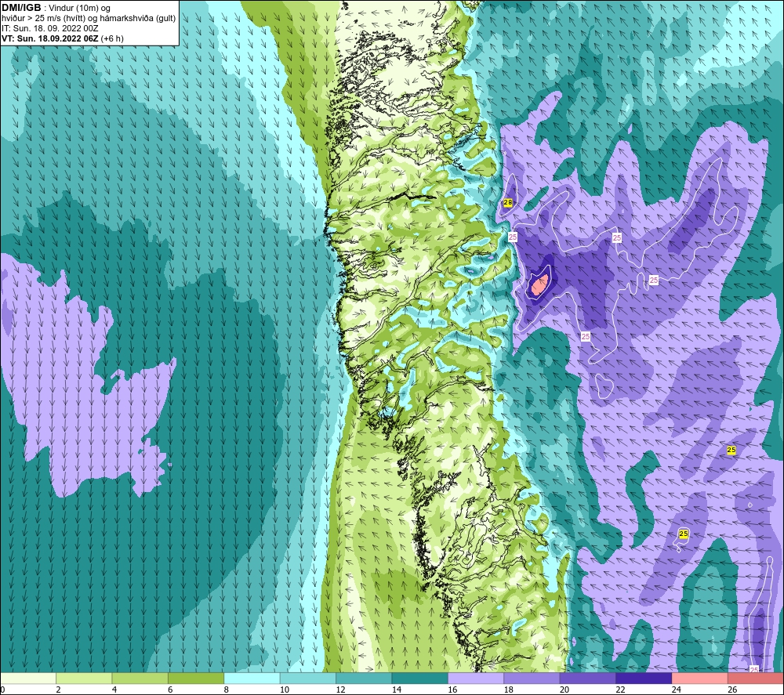The height and width of the screenshot is (695, 784).
Task: Pick the 22–24 m/s dark indigo legend swatch
Action: 644,678
